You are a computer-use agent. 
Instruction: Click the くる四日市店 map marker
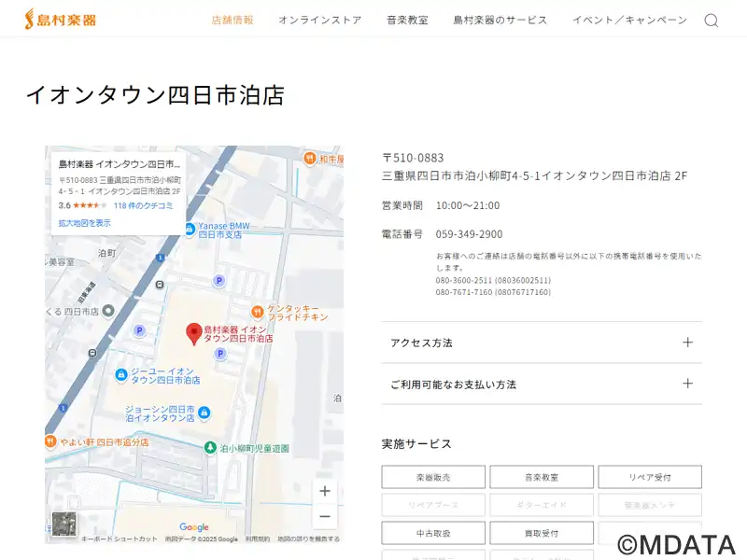coord(108,311)
